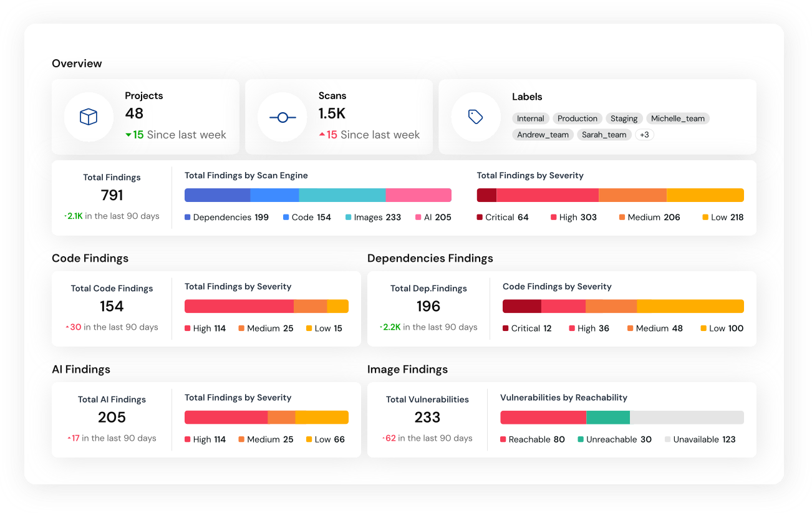This screenshot has width=812, height=513.
Task: Click the red up arrow under Scans
Action: tap(322, 135)
